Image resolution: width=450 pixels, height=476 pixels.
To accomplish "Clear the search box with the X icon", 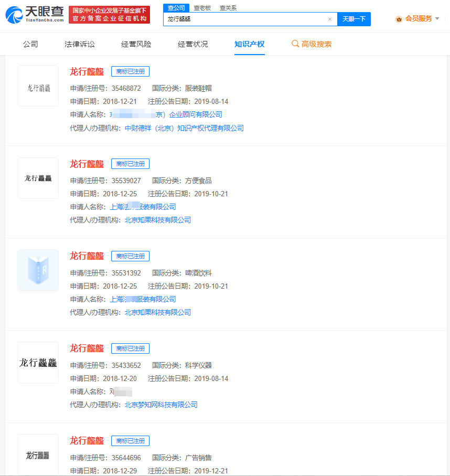I will 330,19.
